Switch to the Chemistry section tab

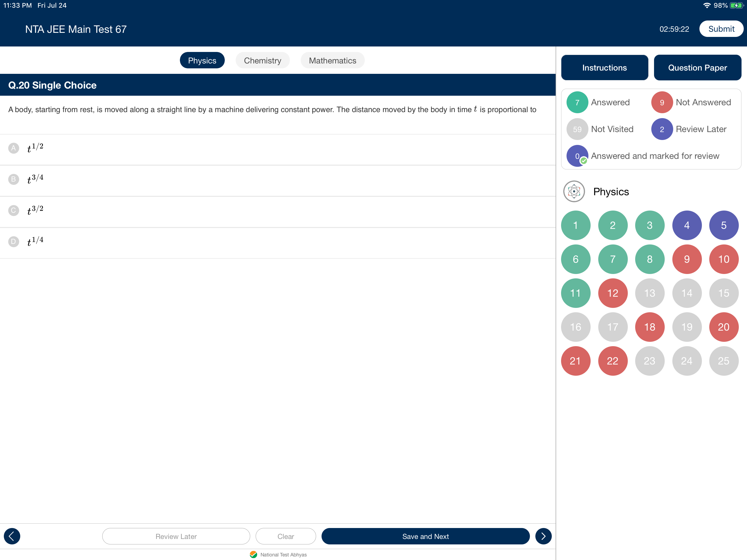262,60
